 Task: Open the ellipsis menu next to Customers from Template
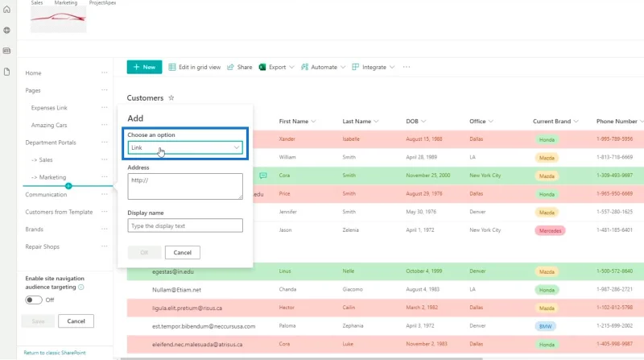click(x=105, y=211)
